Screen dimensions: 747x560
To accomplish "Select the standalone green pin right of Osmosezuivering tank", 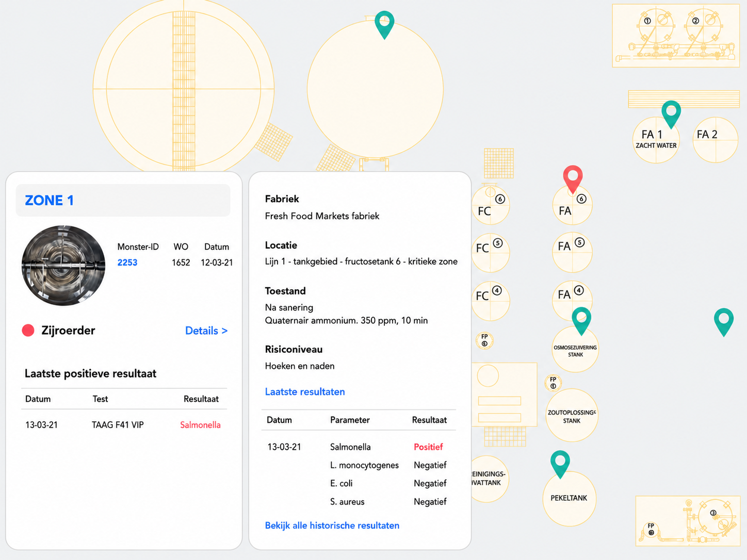I will 724,321.
